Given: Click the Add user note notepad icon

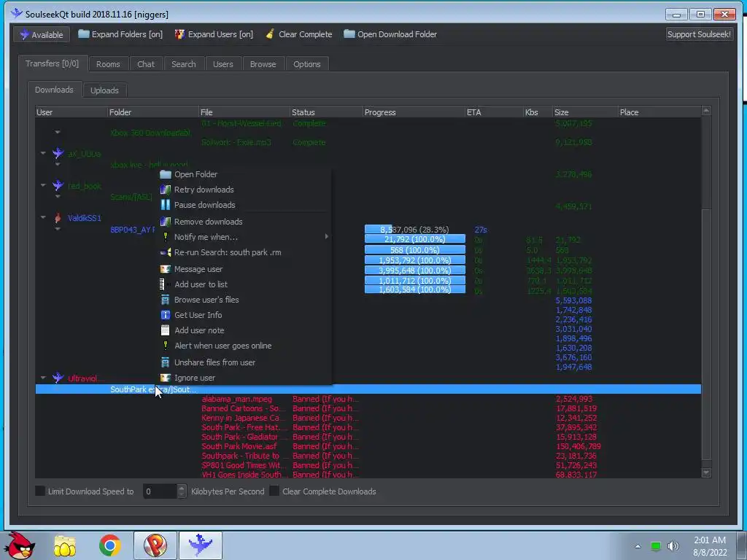Looking at the screenshot, I should [166, 330].
